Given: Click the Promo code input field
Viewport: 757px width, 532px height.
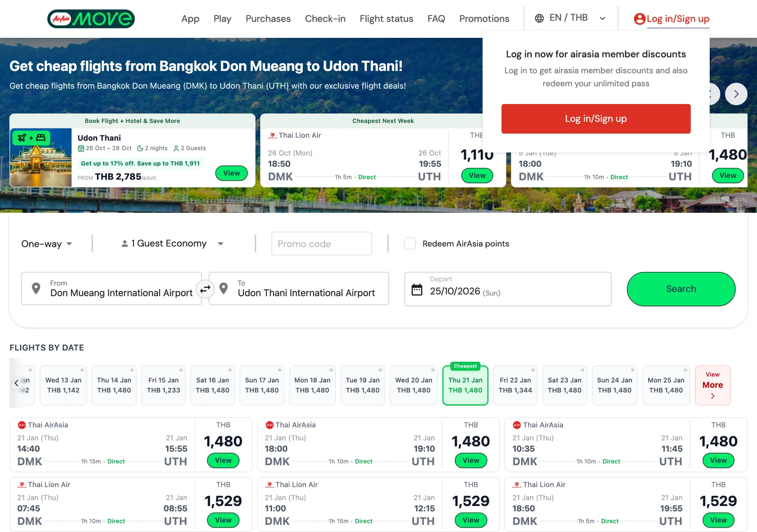Looking at the screenshot, I should point(321,244).
